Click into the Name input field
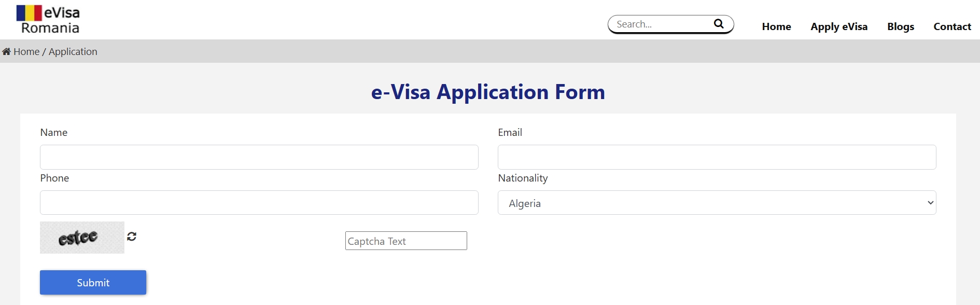980x305 pixels. point(259,157)
